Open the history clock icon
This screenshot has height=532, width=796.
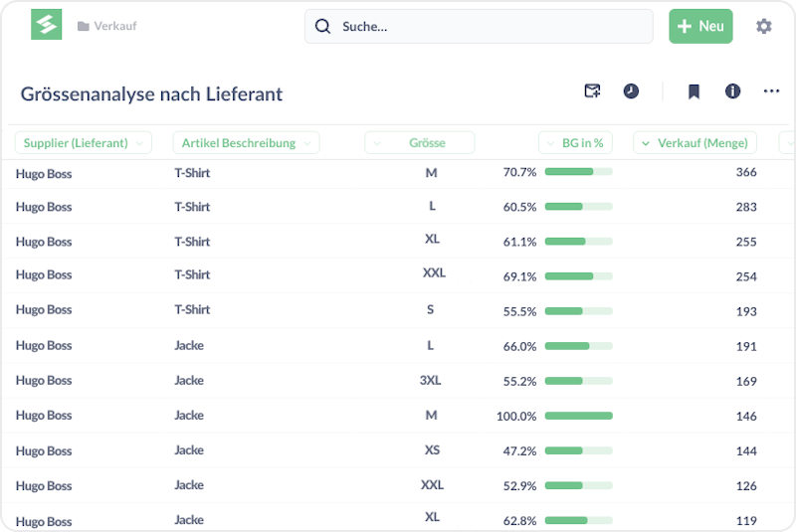(x=631, y=91)
